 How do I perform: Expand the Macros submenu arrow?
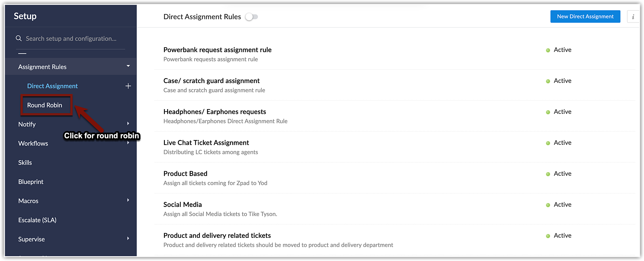click(x=128, y=200)
